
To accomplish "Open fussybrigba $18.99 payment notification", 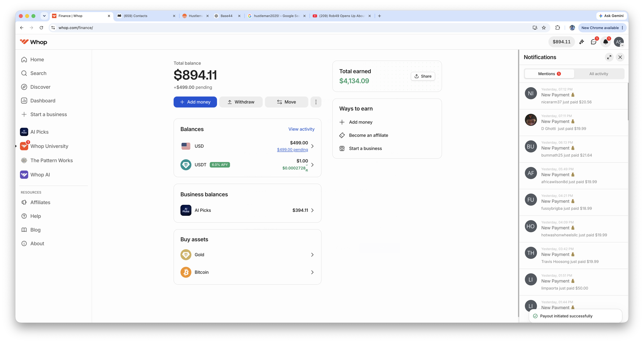I will (x=574, y=202).
